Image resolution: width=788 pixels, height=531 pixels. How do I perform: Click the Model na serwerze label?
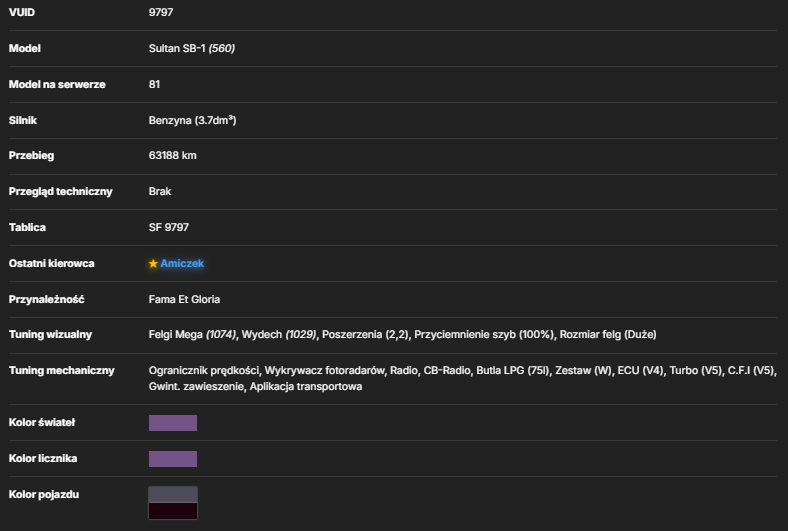pyautogui.click(x=57, y=84)
